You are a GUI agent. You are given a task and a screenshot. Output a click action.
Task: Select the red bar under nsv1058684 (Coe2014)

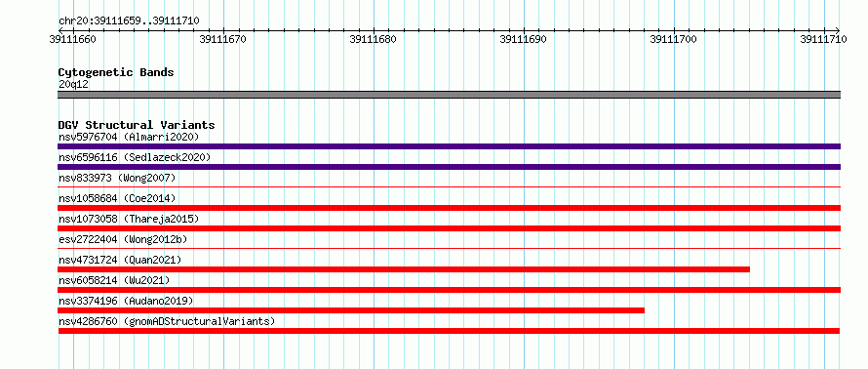[449, 208]
